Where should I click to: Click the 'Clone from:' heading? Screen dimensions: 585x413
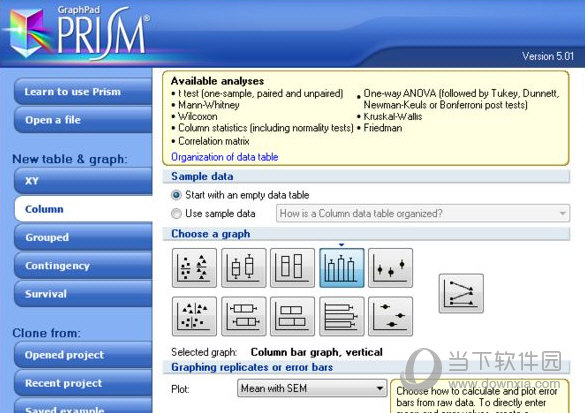pos(46,333)
